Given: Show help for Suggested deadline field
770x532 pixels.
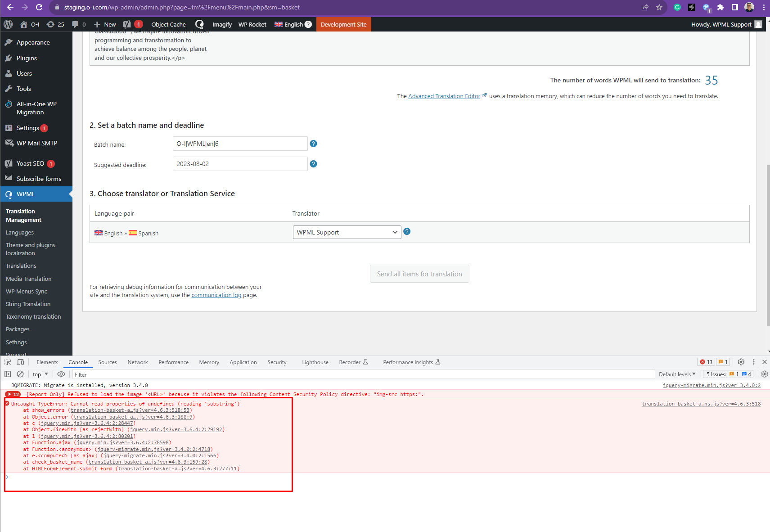Looking at the screenshot, I should tap(314, 164).
